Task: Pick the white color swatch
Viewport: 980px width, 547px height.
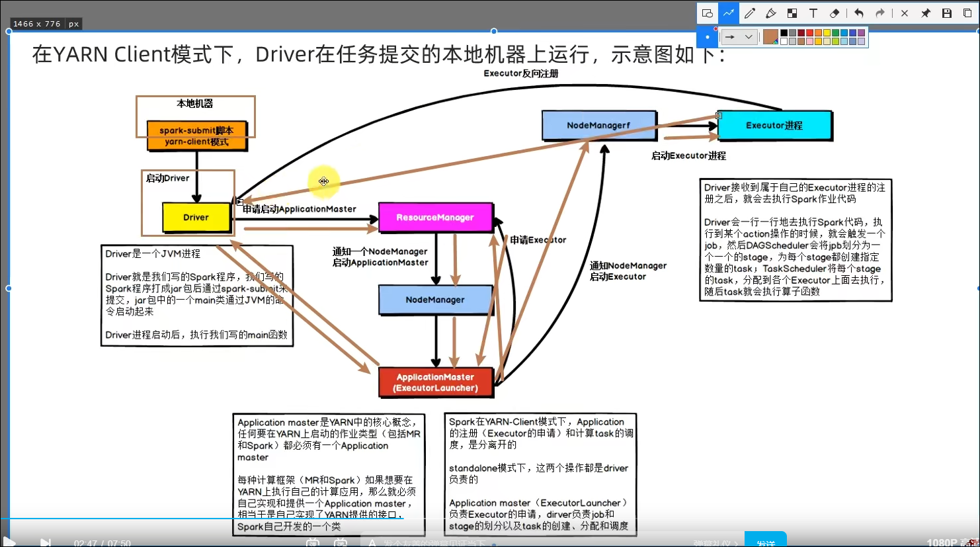Action: 784,41
